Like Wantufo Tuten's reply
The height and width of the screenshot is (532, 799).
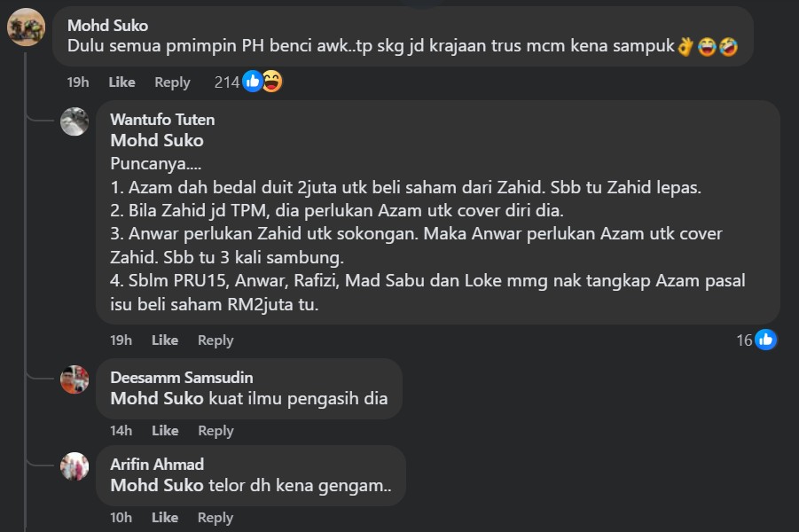(165, 340)
